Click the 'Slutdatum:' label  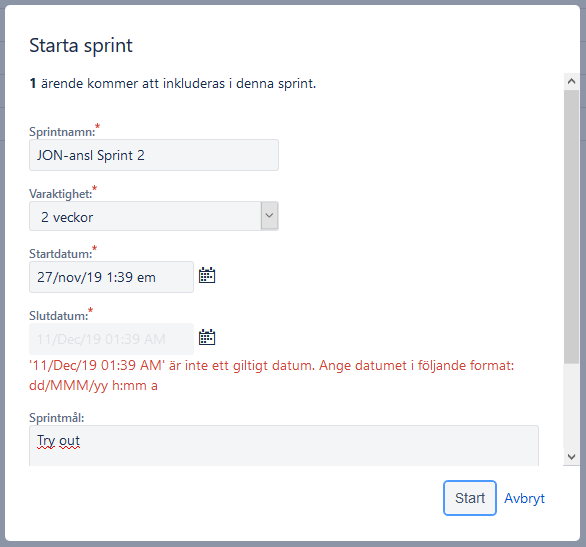59,316
